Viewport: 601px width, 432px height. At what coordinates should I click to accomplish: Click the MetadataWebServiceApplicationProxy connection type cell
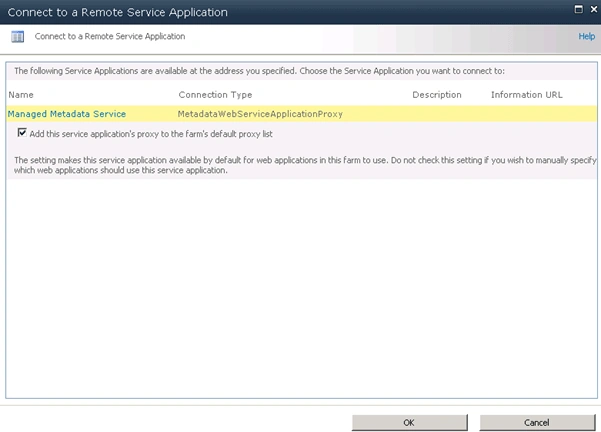(x=260, y=114)
